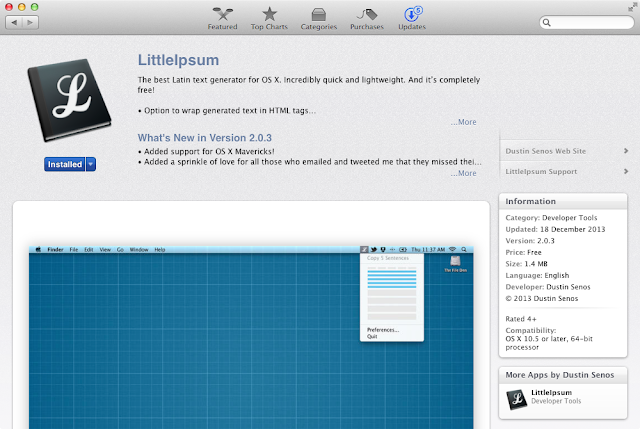
Task: Click 'Added a sprinkle of love' bullet
Action: point(309,162)
